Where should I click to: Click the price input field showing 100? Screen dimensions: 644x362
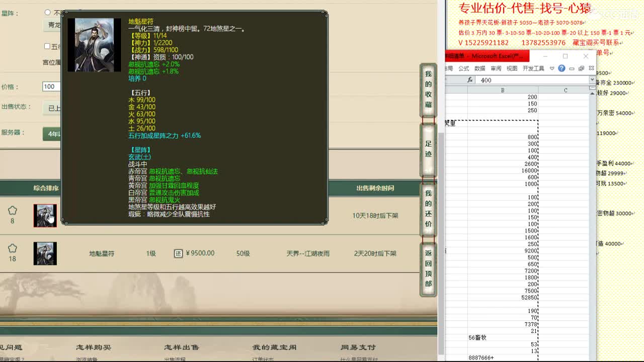52,86
